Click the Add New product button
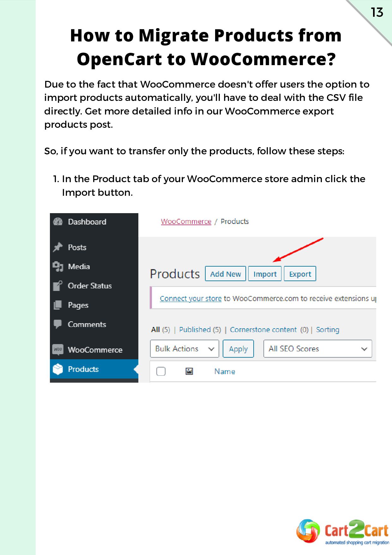This screenshot has height=555, width=392. coord(226,274)
